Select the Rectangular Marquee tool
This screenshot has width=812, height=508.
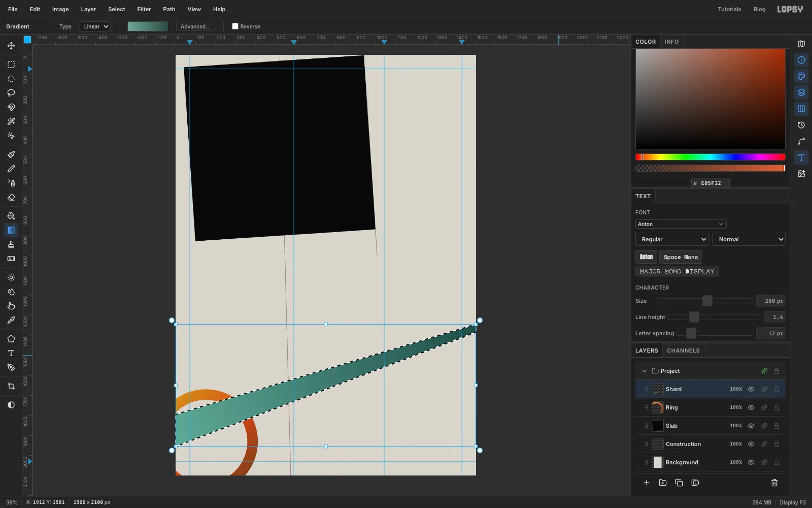pyautogui.click(x=11, y=65)
